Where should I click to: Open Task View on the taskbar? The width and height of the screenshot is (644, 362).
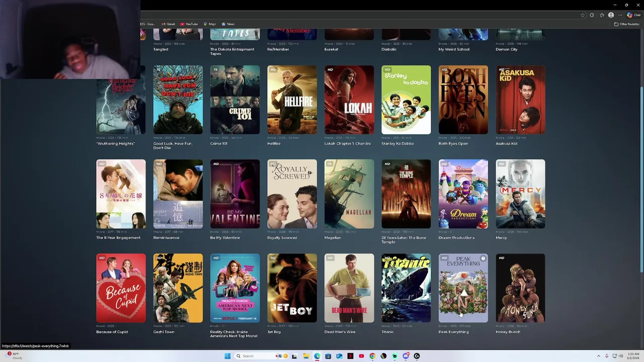(x=294, y=356)
